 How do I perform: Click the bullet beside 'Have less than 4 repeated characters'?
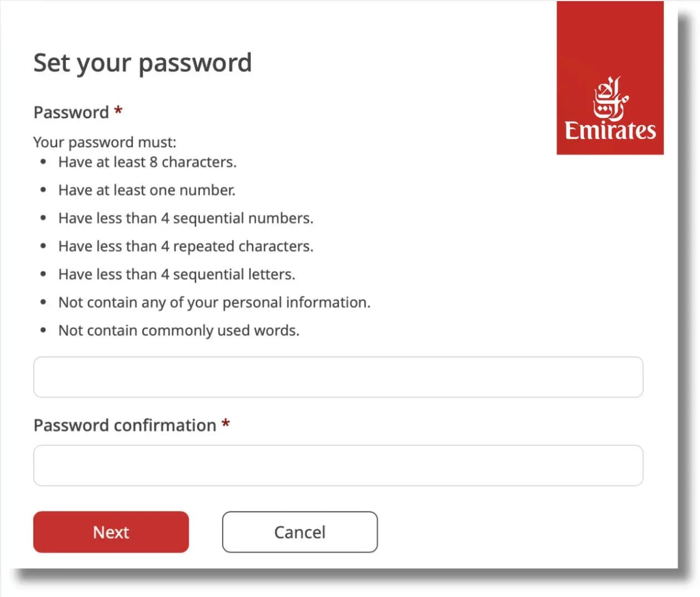[x=43, y=246]
